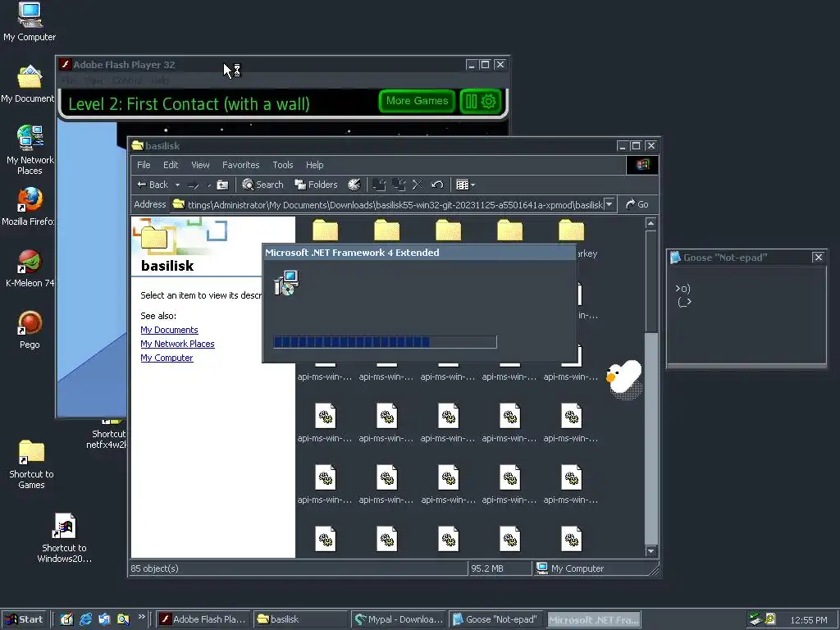Switch to Mypal - Downloads taskbar button
Image resolution: width=840 pixels, height=630 pixels.
[x=399, y=619]
